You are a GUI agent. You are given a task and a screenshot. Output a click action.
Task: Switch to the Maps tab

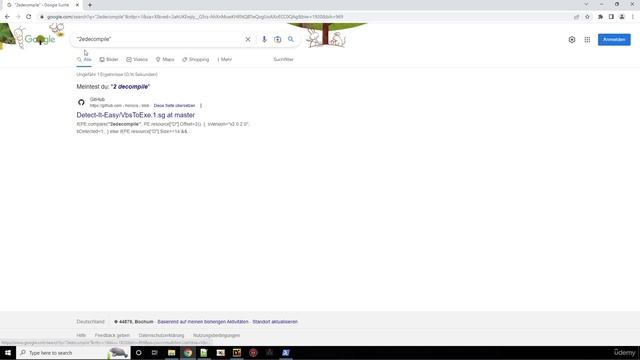(x=165, y=60)
